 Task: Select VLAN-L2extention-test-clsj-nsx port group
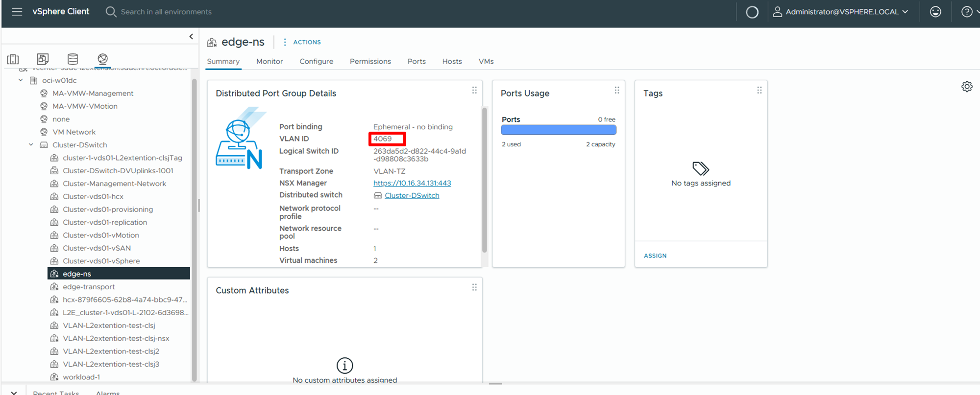pyautogui.click(x=116, y=338)
